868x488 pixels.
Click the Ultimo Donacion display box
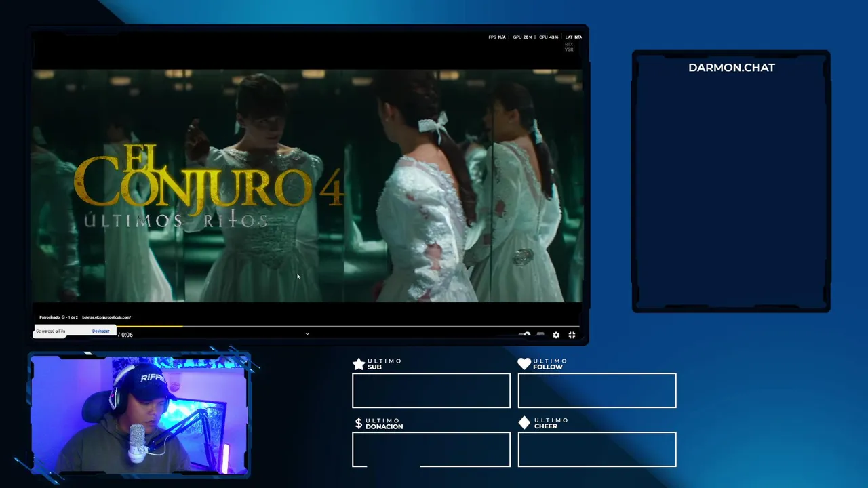[431, 449]
